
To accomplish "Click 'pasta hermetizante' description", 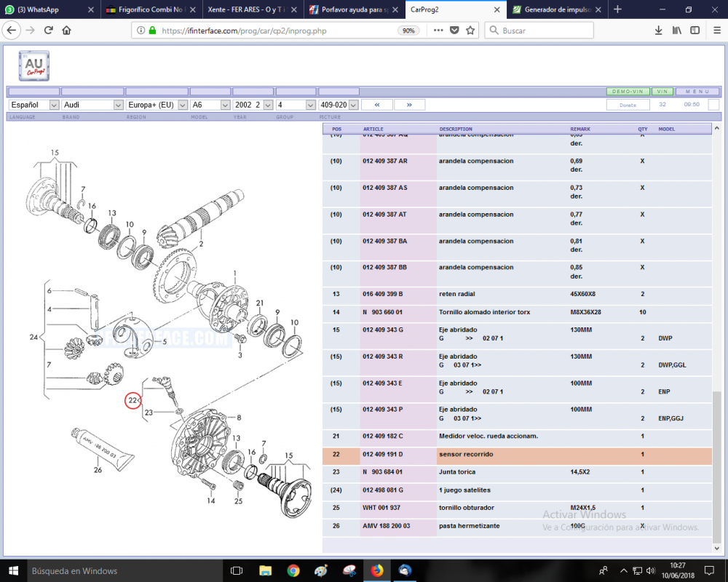I will click(x=470, y=526).
